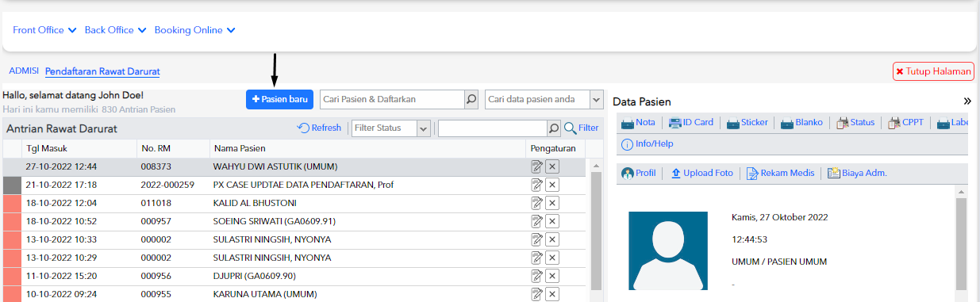Open the Back Office menu
The height and width of the screenshot is (302, 980).
pyautogui.click(x=116, y=30)
